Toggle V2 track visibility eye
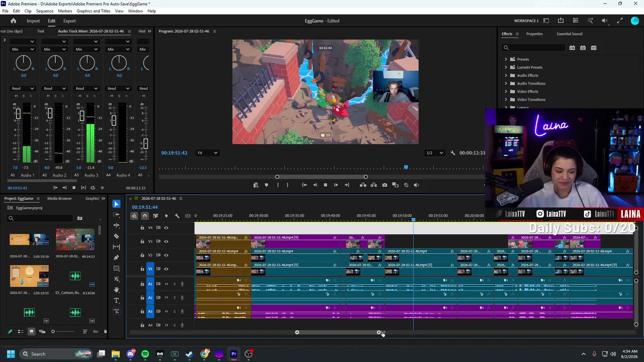 (166, 255)
